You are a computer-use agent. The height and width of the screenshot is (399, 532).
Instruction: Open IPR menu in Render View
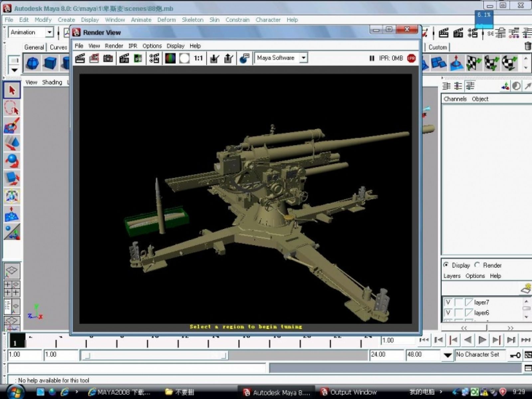(x=133, y=46)
